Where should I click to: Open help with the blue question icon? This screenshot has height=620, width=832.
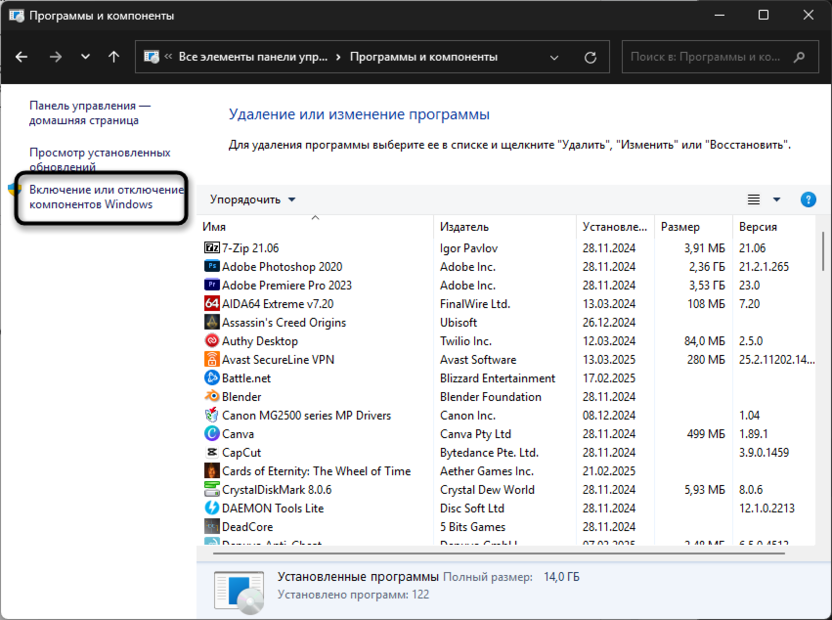[x=808, y=199]
